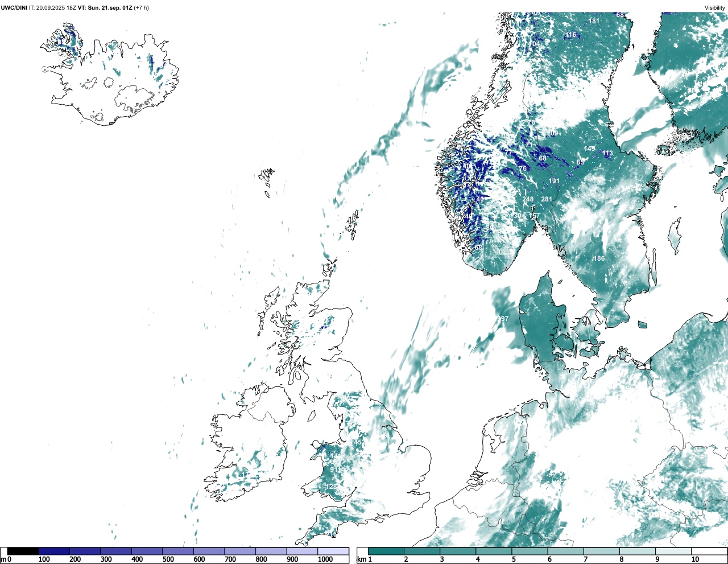
Task: Click the black 0–100 m legend swatch
Action: point(23,551)
